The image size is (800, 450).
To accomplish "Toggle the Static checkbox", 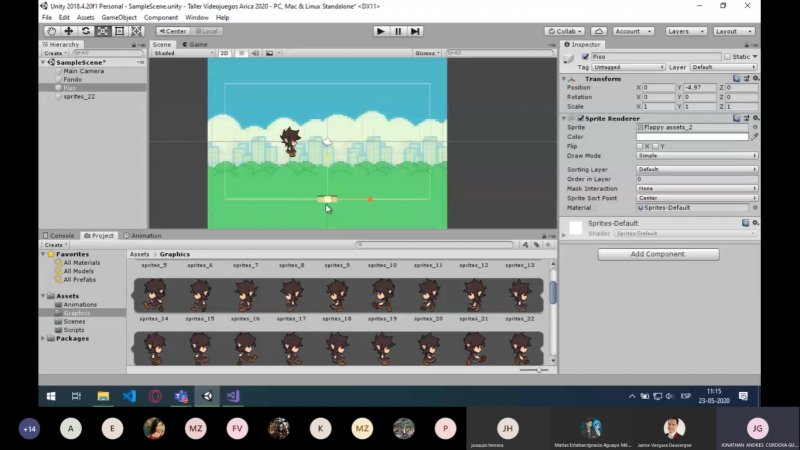I will 727,57.
